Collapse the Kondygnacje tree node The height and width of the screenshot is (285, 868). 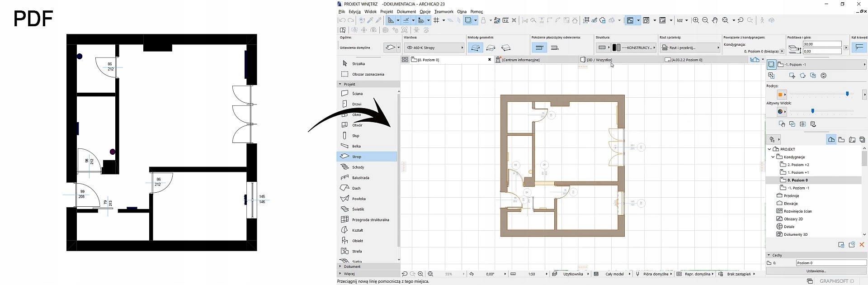tap(773, 157)
